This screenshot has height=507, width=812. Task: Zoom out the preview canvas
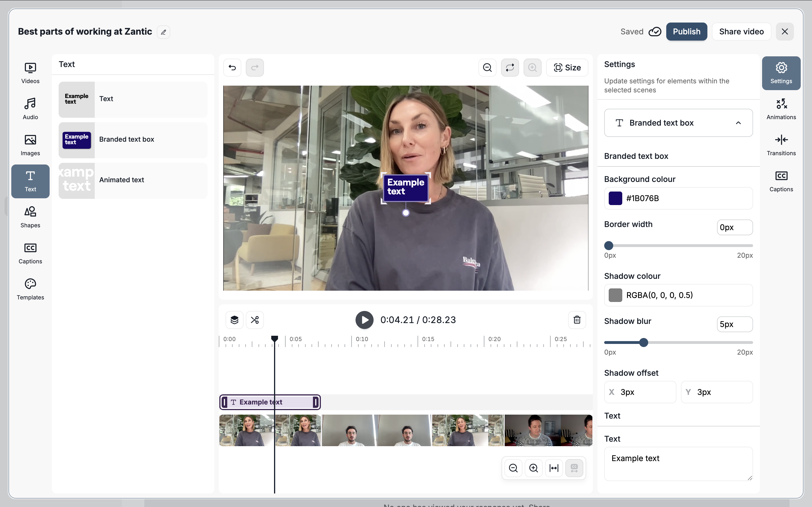(487, 68)
